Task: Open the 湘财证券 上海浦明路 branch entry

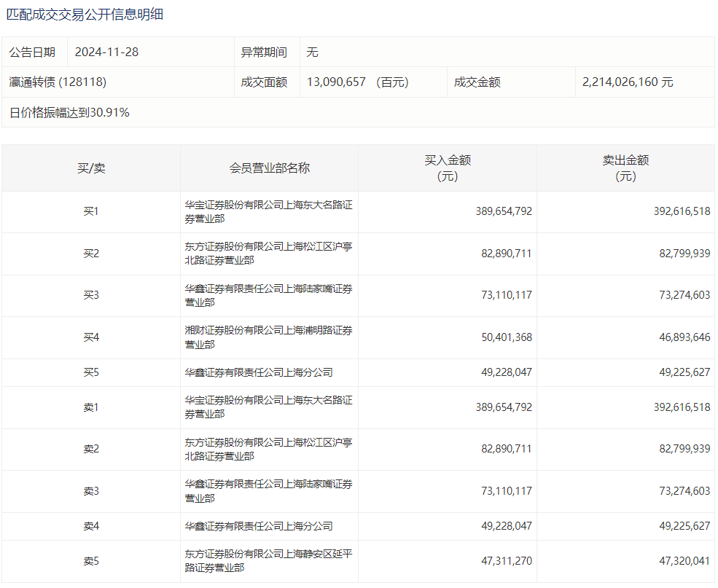Action: pyautogui.click(x=268, y=337)
